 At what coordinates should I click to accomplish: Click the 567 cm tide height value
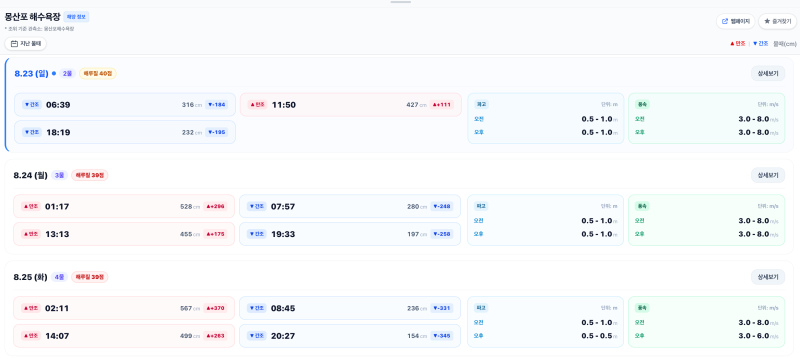(x=190, y=308)
